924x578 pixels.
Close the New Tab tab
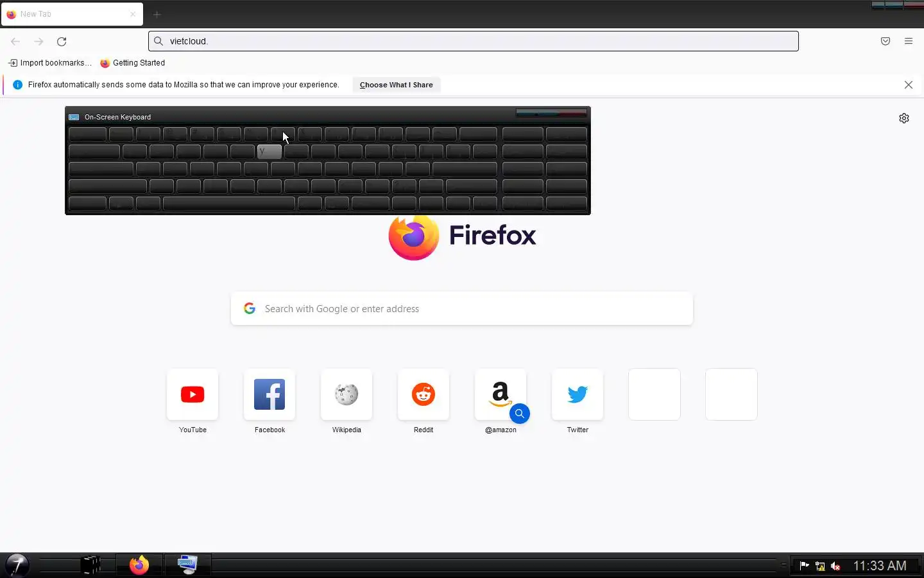pos(133,14)
